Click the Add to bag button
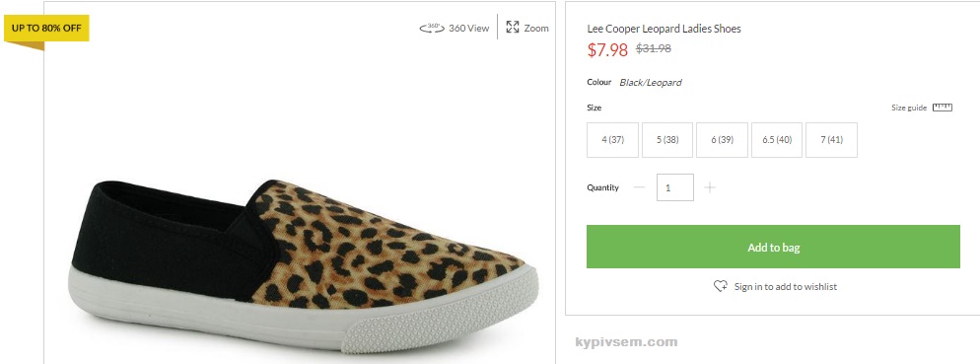The image size is (980, 364). [x=773, y=247]
